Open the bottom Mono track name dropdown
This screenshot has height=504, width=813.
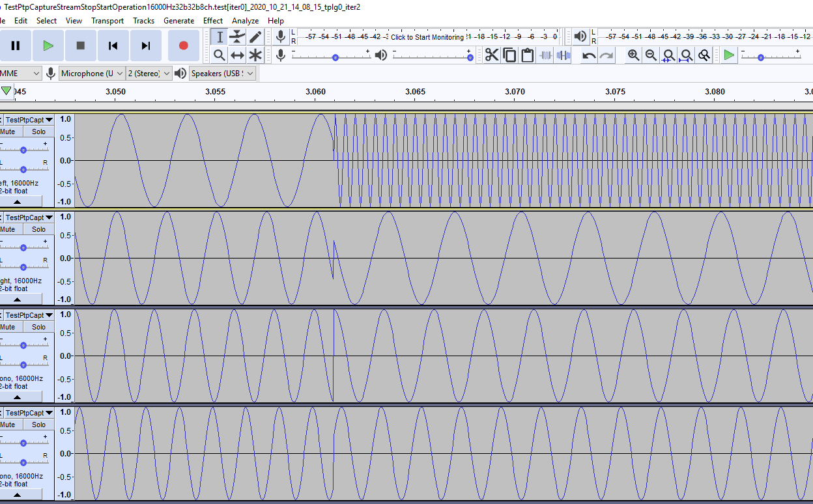[x=29, y=413]
